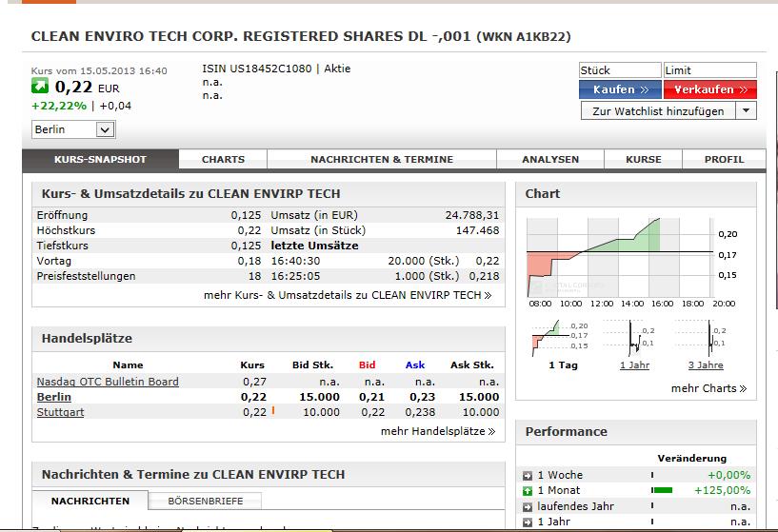Click the 1 Woche performance arrow icon
Viewport: 778px width, 532px height.
pos(529,475)
